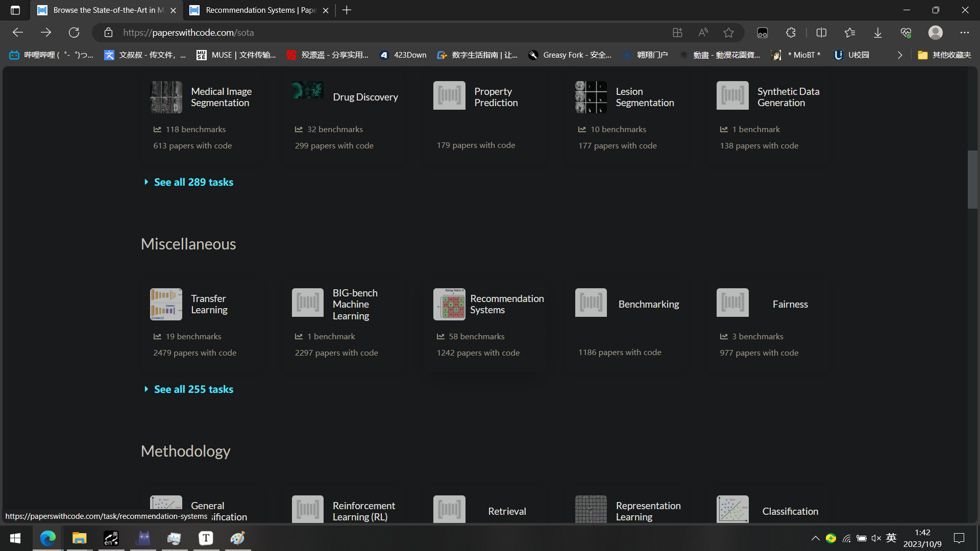980x551 pixels.
Task: Open Drug Discovery task link
Action: (x=365, y=97)
